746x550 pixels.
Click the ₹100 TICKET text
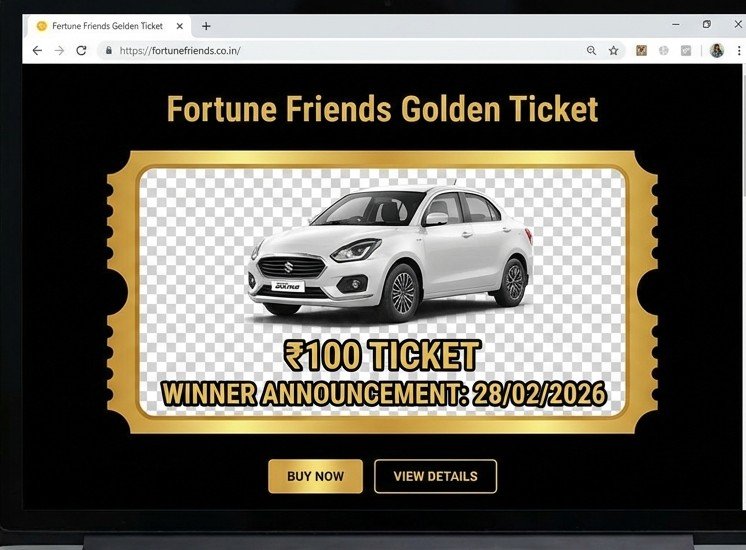click(x=382, y=355)
